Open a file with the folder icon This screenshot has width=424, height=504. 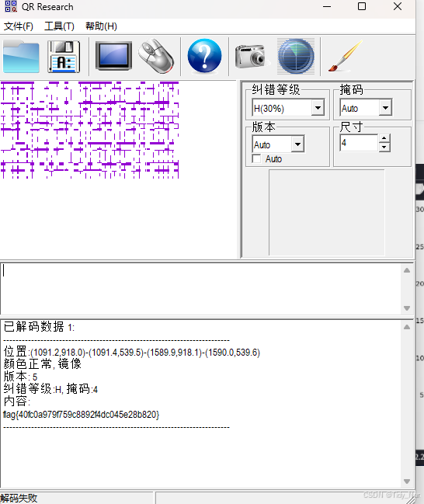tap(21, 56)
